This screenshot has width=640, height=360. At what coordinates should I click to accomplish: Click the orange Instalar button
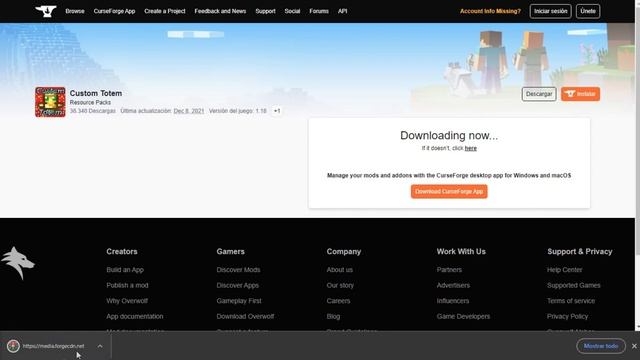(x=580, y=94)
